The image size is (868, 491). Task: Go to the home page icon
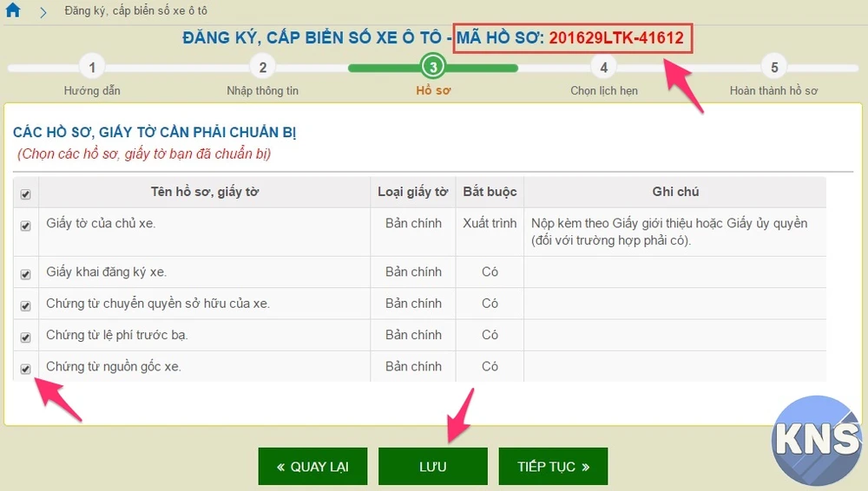point(13,10)
